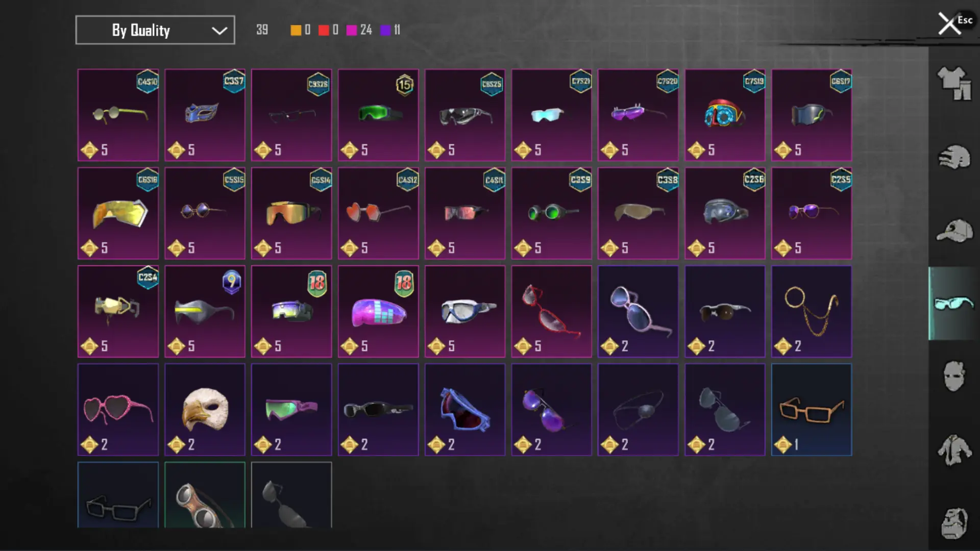Choose the C4S10 round yellow glasses
The height and width of the screenshot is (551, 980).
tap(118, 115)
